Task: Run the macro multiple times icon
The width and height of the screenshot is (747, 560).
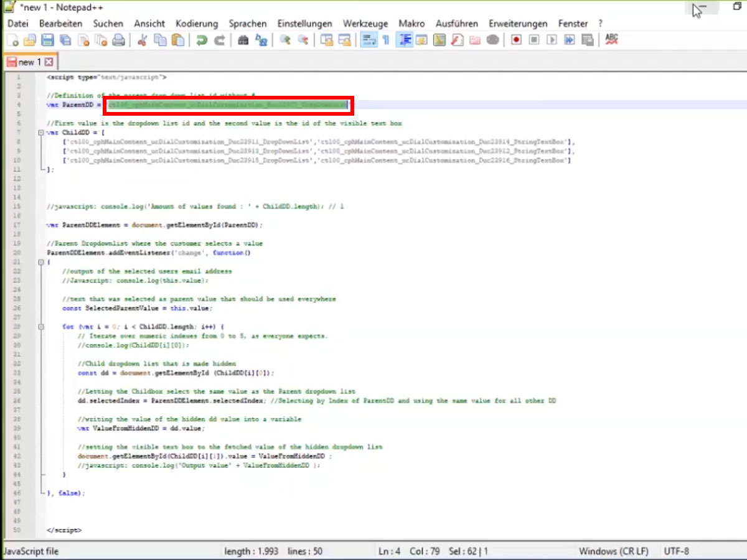Action: [x=570, y=40]
